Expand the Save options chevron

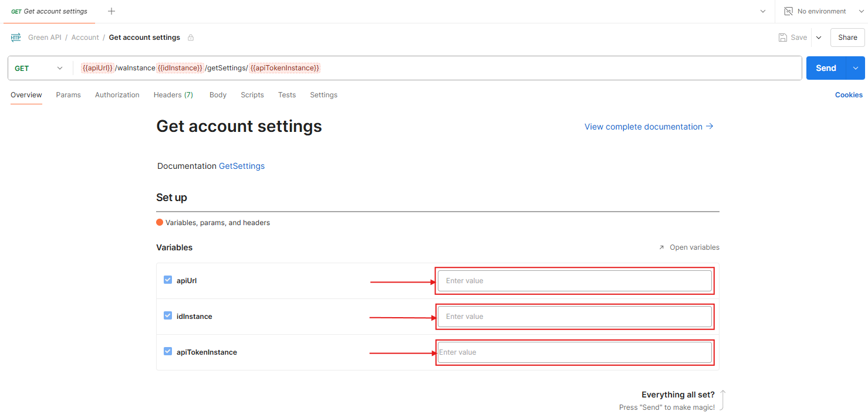point(819,38)
